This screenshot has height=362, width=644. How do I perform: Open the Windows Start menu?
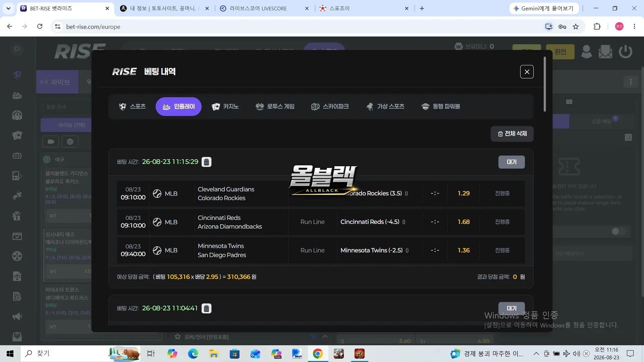click(10, 354)
